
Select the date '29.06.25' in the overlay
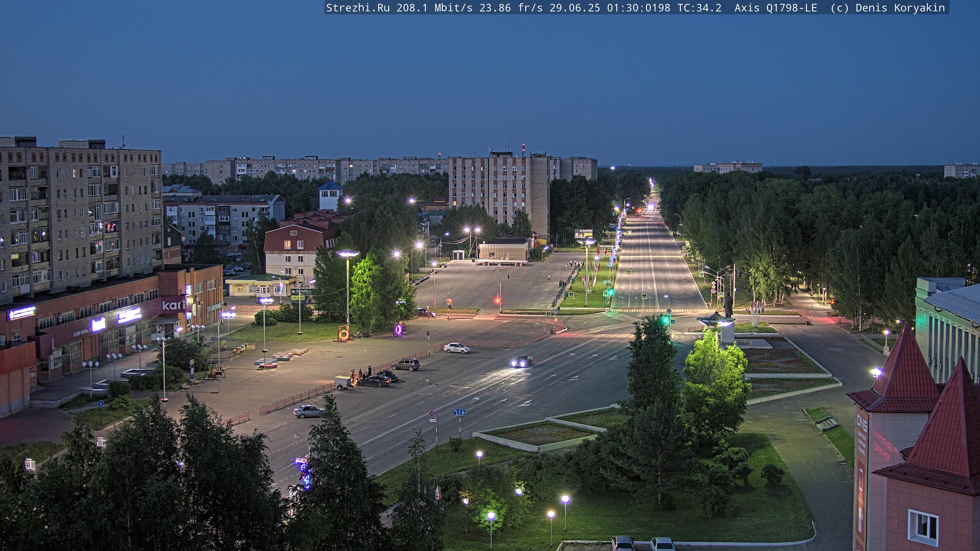pos(575,8)
